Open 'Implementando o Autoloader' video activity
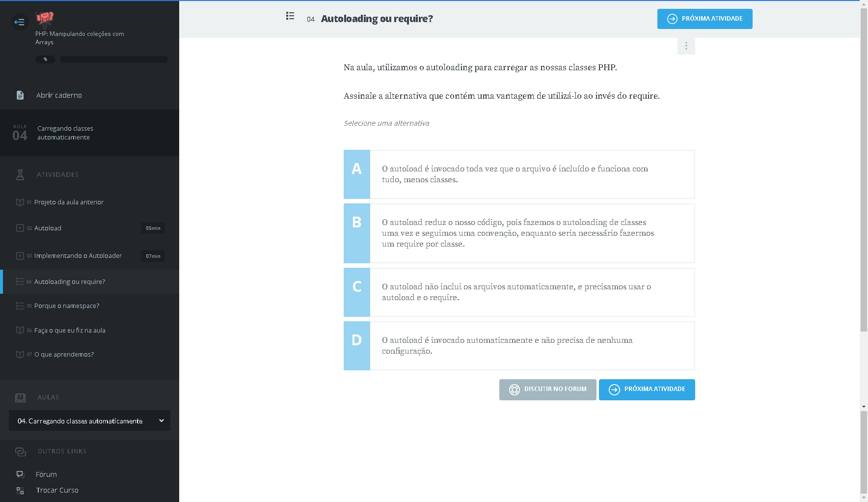The image size is (868, 502). click(x=78, y=256)
